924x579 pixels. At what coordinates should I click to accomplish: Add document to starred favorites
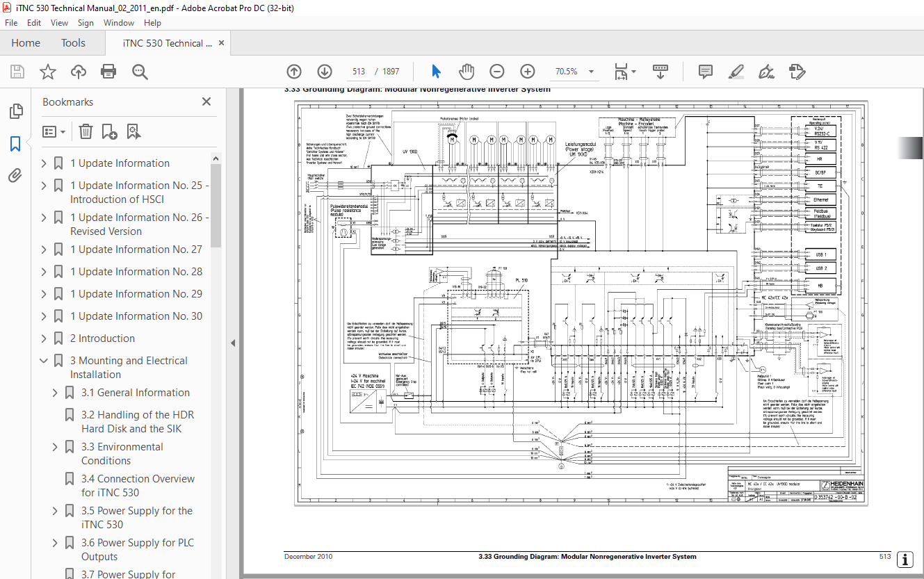[x=48, y=72]
